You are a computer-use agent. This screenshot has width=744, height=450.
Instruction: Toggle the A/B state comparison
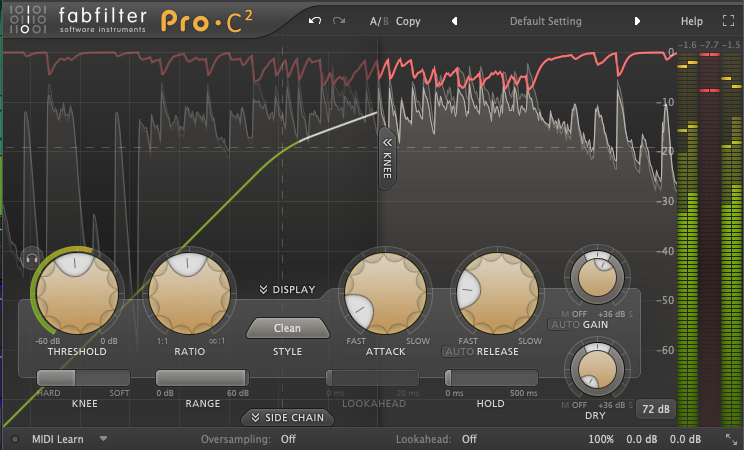(x=379, y=21)
